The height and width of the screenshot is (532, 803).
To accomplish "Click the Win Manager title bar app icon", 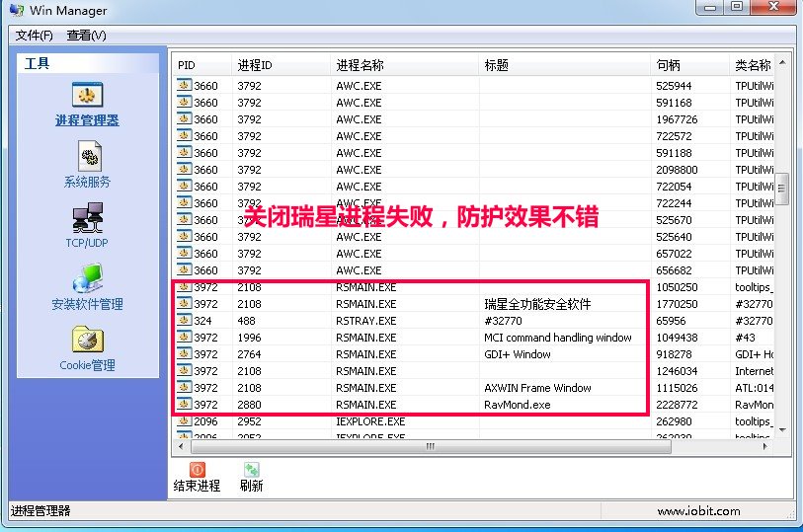I will 17,10.
